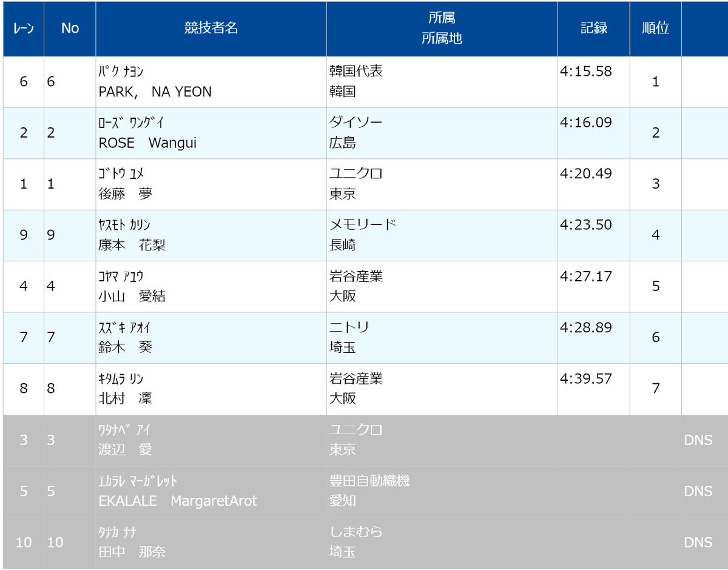The image size is (728, 570).
Task: Click the レーン column header
Action: pos(23,29)
